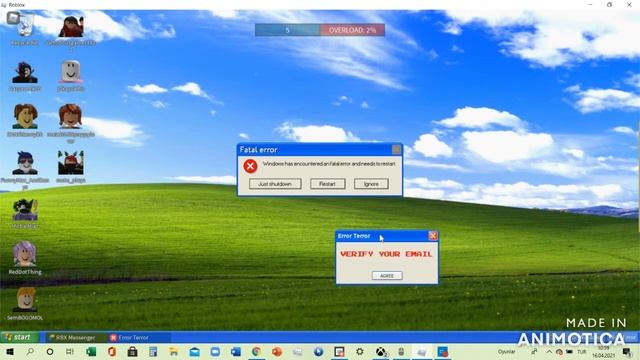This screenshot has width=640, height=360.
Task: Open Windows taskbar search
Action: point(30,352)
